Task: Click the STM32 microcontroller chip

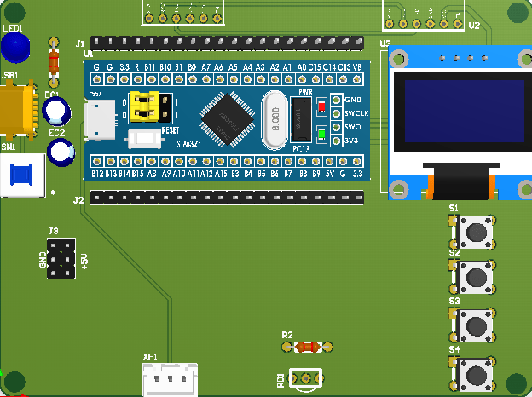Action: 227,116
